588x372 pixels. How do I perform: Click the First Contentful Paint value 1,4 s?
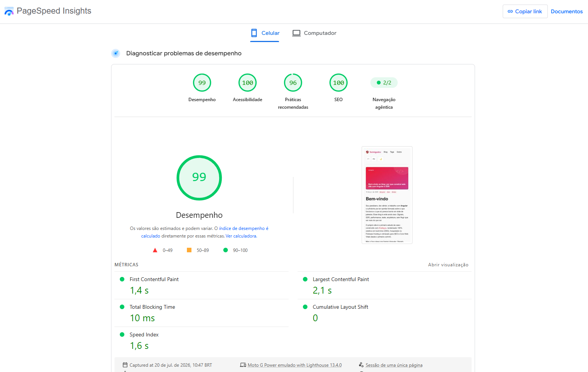pos(139,291)
